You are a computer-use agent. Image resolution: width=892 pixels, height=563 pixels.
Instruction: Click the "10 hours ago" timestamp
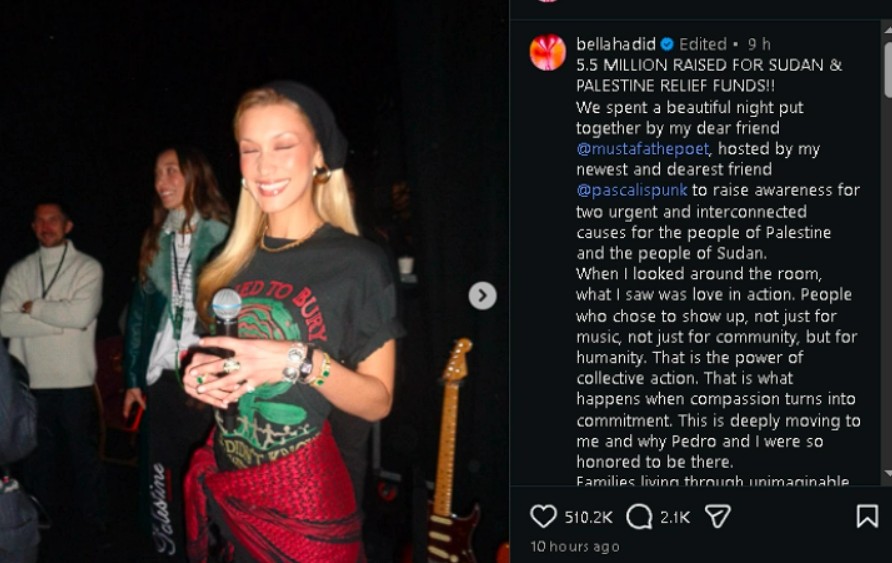tap(575, 547)
